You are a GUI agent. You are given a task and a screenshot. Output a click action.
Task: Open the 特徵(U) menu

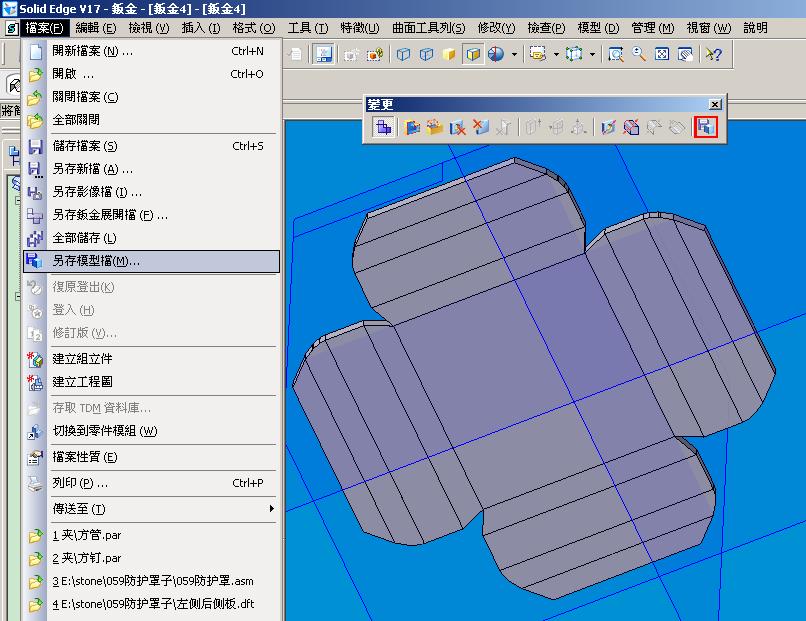[360, 28]
